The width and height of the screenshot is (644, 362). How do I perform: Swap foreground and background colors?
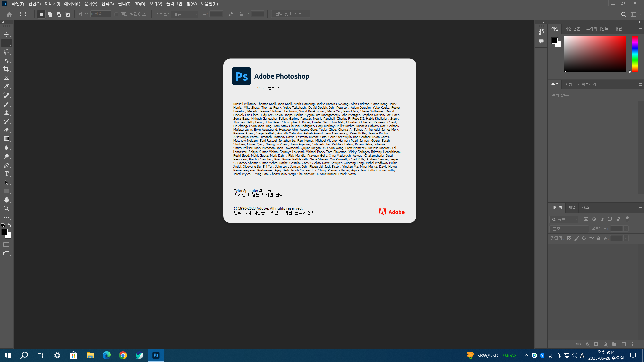(9, 225)
